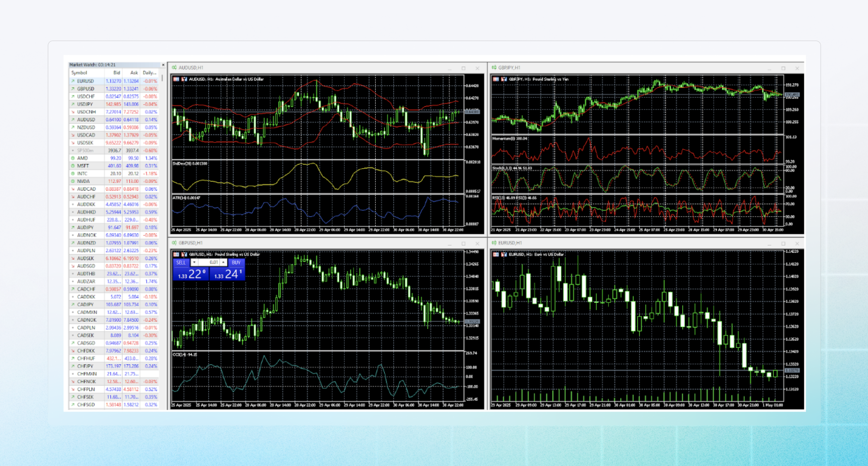This screenshot has height=466, width=868.
Task: Click the Daily change column header
Action: pyautogui.click(x=149, y=73)
